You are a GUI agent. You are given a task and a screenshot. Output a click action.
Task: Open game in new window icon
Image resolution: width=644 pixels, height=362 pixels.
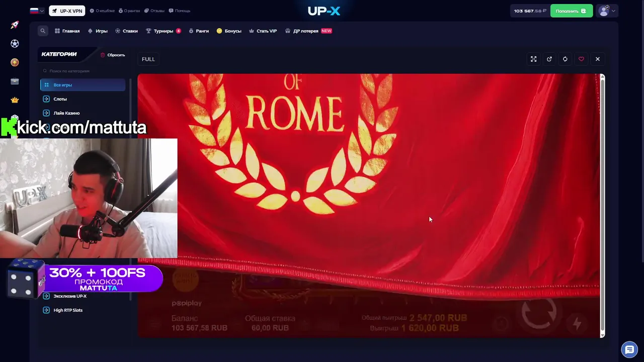(549, 59)
